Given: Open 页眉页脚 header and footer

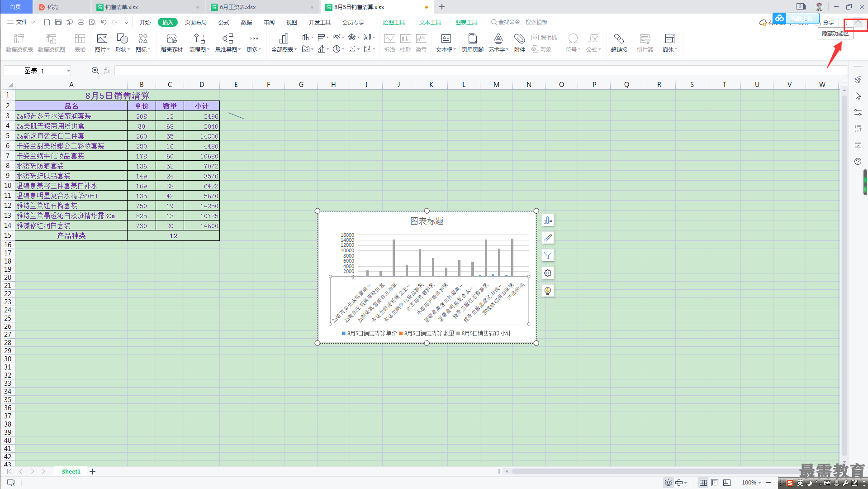Looking at the screenshot, I should [x=472, y=43].
